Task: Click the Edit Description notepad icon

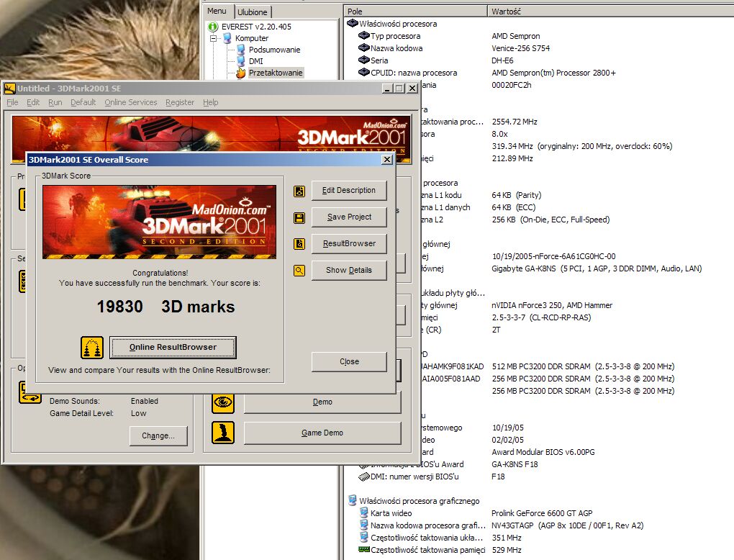Action: click(x=299, y=191)
